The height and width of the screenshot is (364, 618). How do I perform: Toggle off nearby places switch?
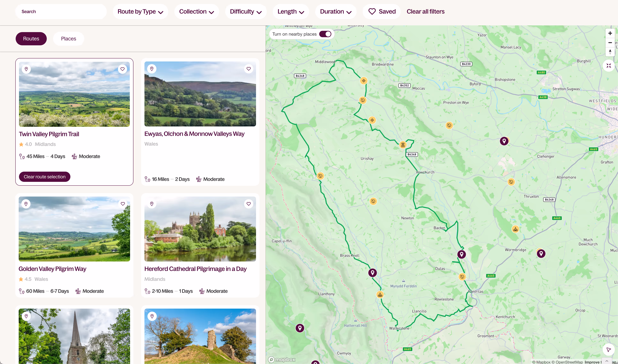pyautogui.click(x=325, y=34)
